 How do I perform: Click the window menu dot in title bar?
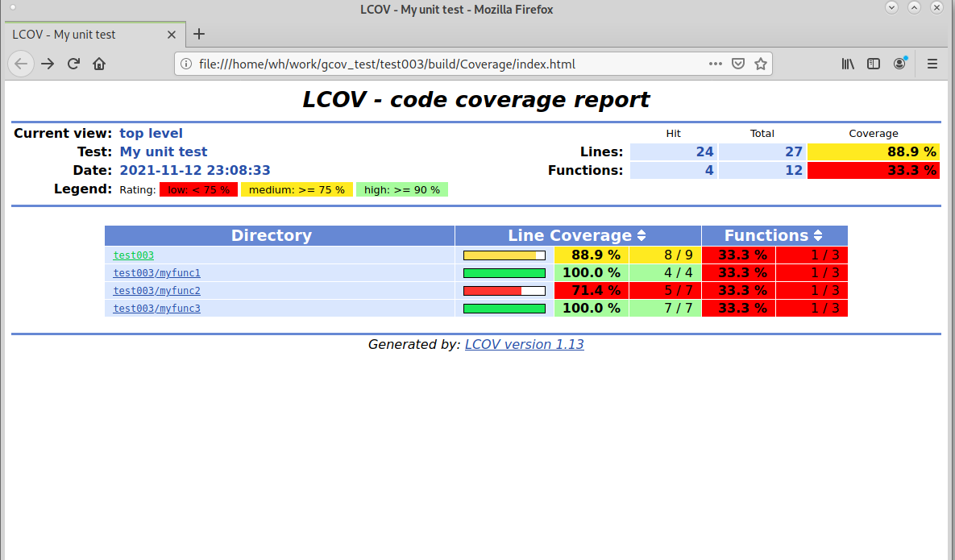click(13, 8)
